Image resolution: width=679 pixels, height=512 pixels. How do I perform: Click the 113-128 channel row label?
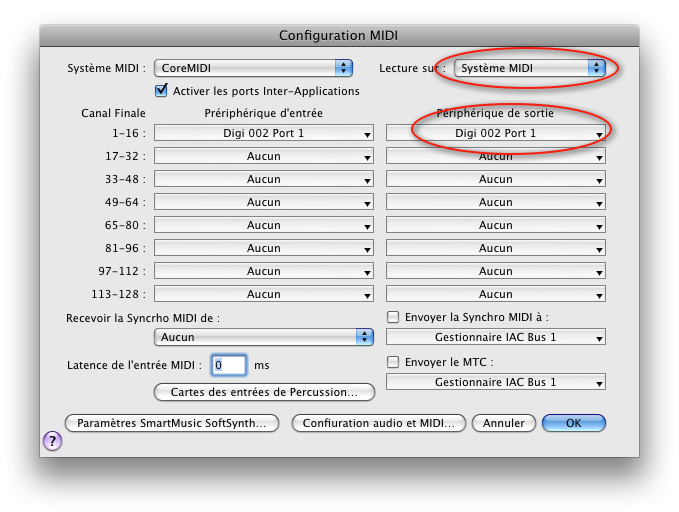coord(119,294)
